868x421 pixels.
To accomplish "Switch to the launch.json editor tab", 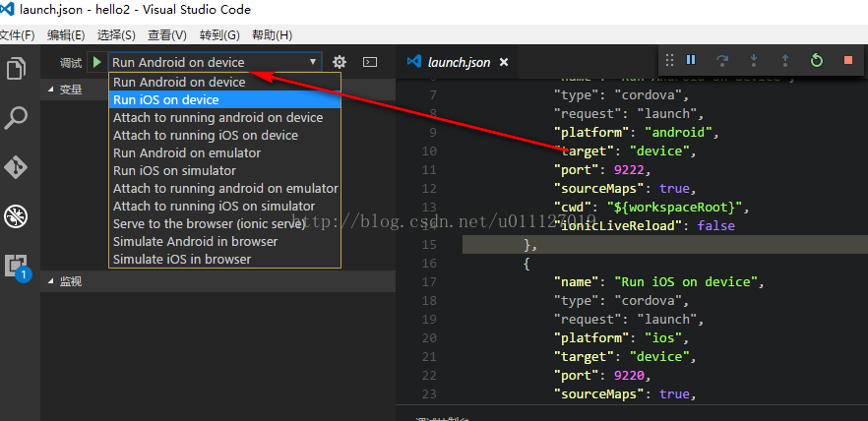I will click(x=458, y=63).
